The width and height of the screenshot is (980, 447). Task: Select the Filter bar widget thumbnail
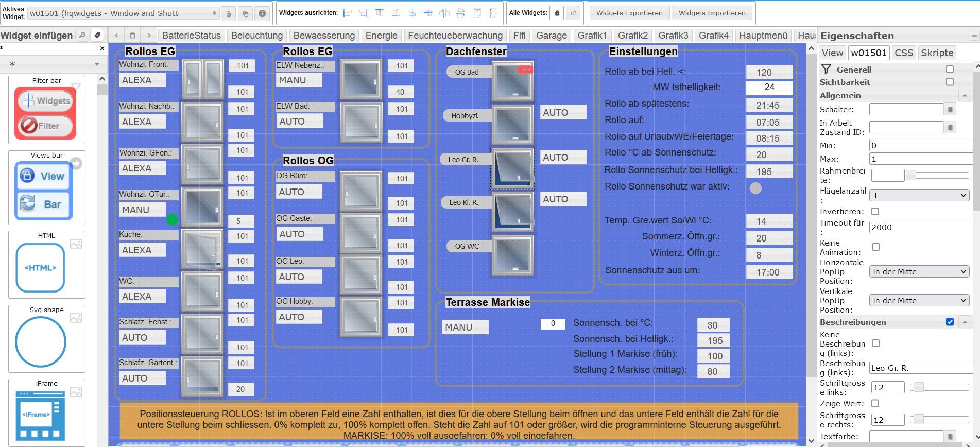46,109
